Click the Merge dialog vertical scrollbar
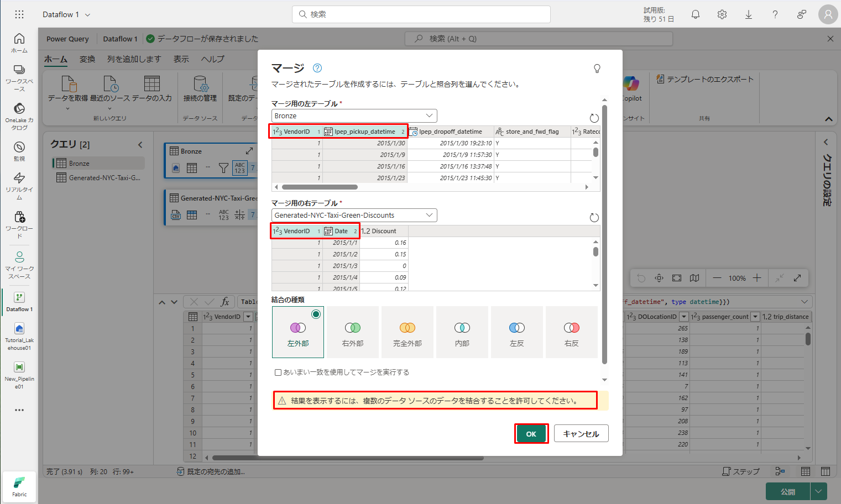841x504 pixels. click(604, 235)
